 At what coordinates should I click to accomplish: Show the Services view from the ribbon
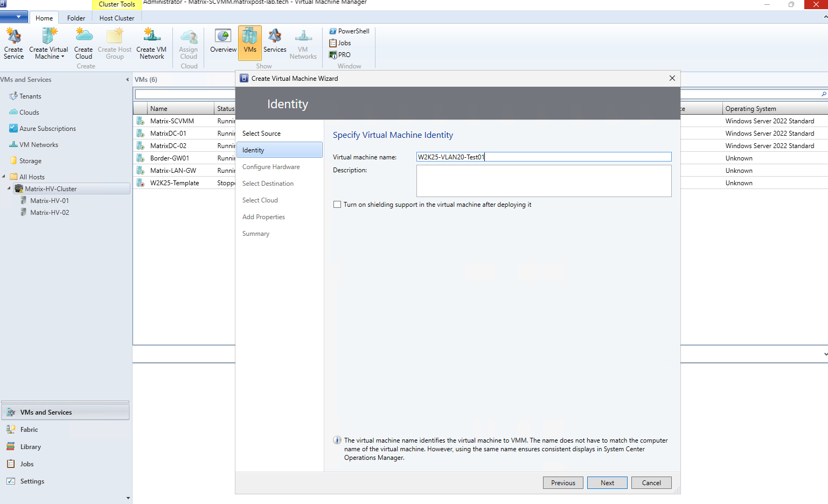[x=275, y=40]
